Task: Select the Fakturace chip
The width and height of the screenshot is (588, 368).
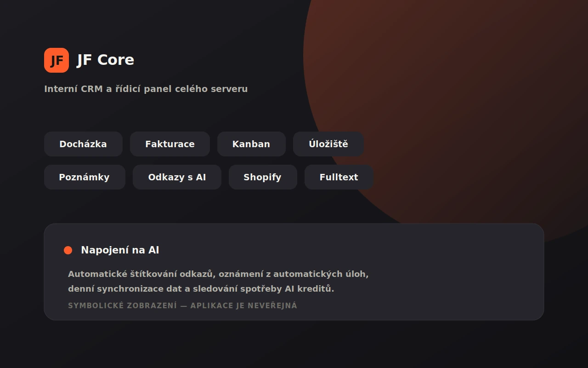Action: [170, 144]
